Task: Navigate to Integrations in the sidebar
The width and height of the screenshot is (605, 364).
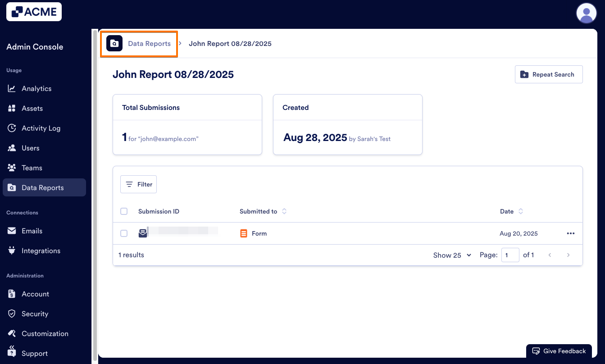Action: pyautogui.click(x=41, y=251)
